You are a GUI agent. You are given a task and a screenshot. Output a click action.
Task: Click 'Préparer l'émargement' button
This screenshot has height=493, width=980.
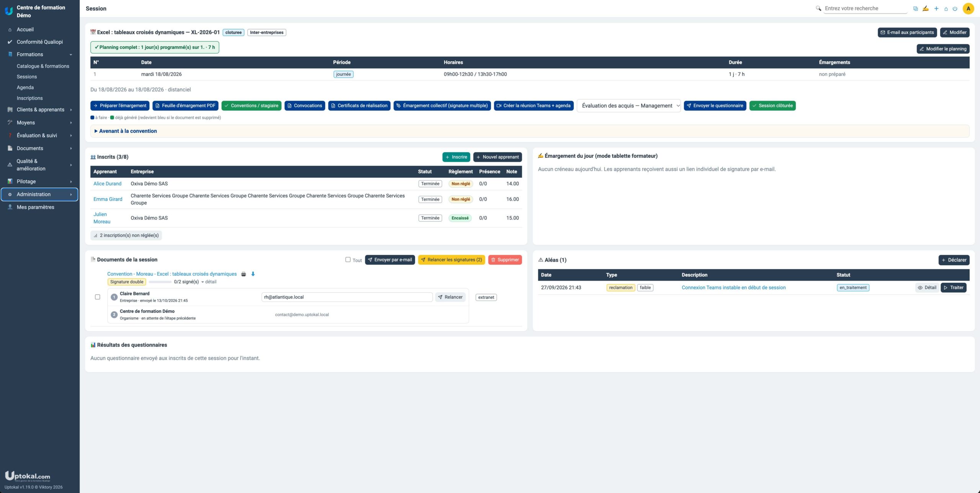(120, 106)
